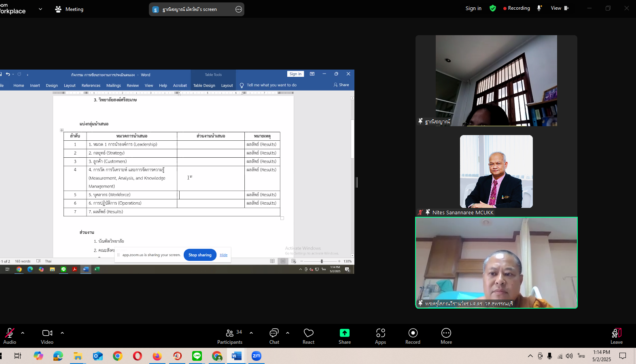The height and width of the screenshot is (364, 636).
Task: Open the Windows notification center icon
Action: [x=623, y=356]
